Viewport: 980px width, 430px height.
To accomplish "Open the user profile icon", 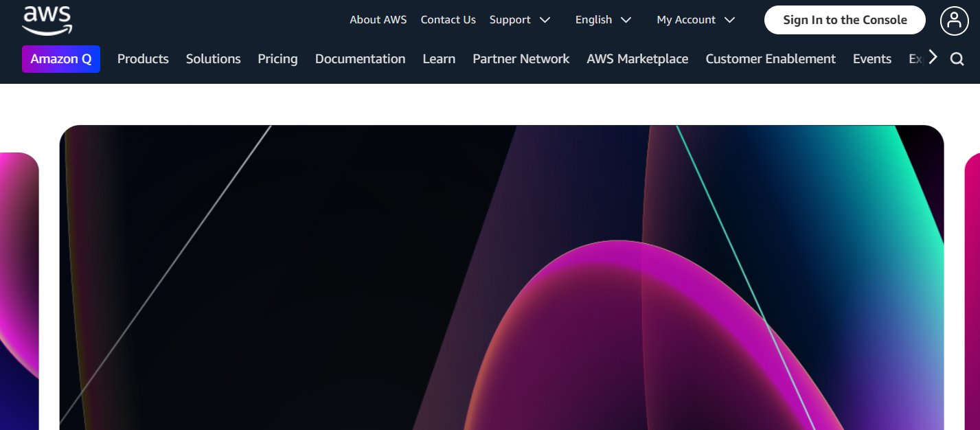I will 954,21.
